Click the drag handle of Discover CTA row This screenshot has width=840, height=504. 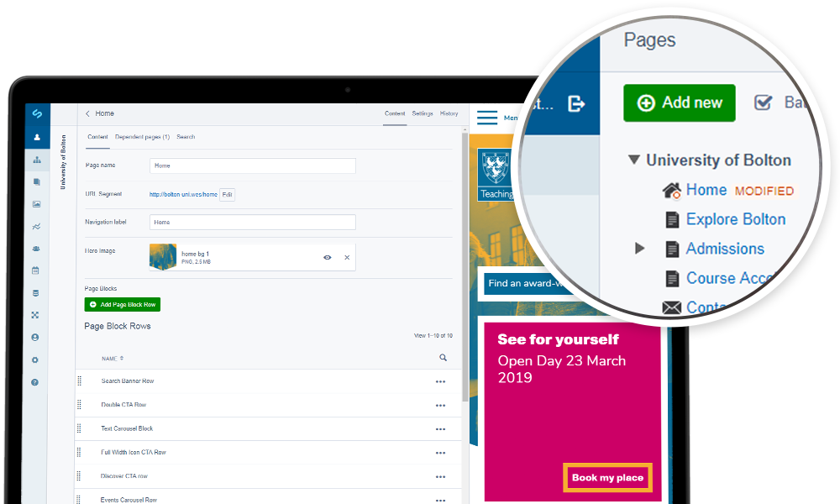[x=79, y=475]
